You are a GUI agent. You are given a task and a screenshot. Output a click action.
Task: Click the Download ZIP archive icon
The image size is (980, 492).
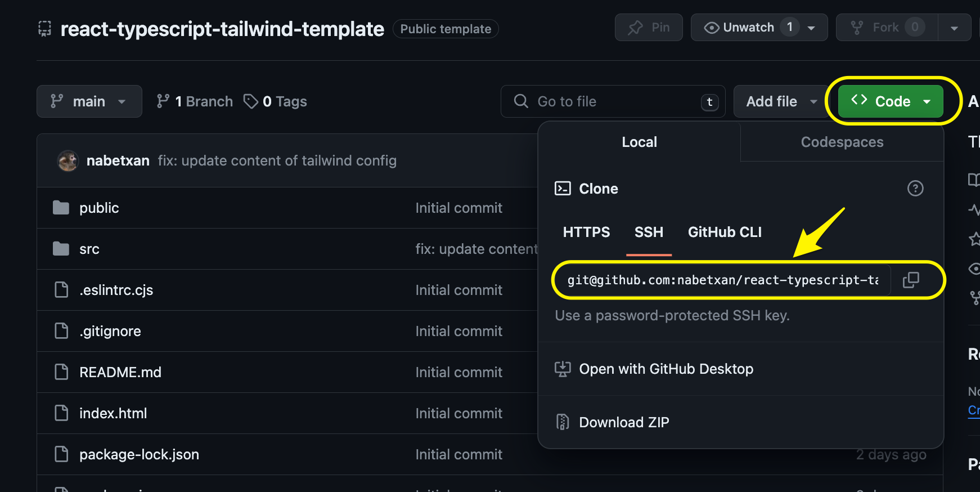563,422
